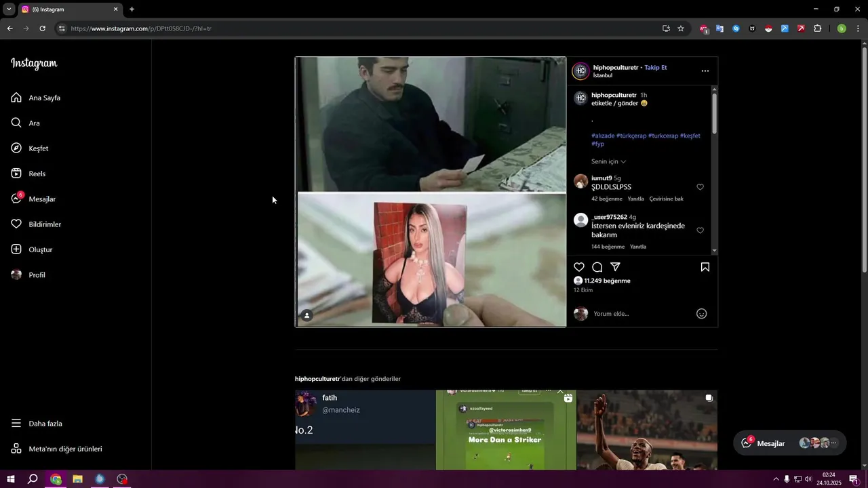Click the main post image
This screenshot has width=868, height=488.
[431, 192]
